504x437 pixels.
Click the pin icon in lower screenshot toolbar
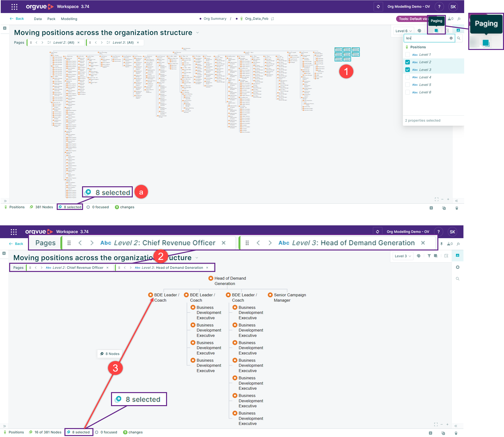click(x=441, y=244)
